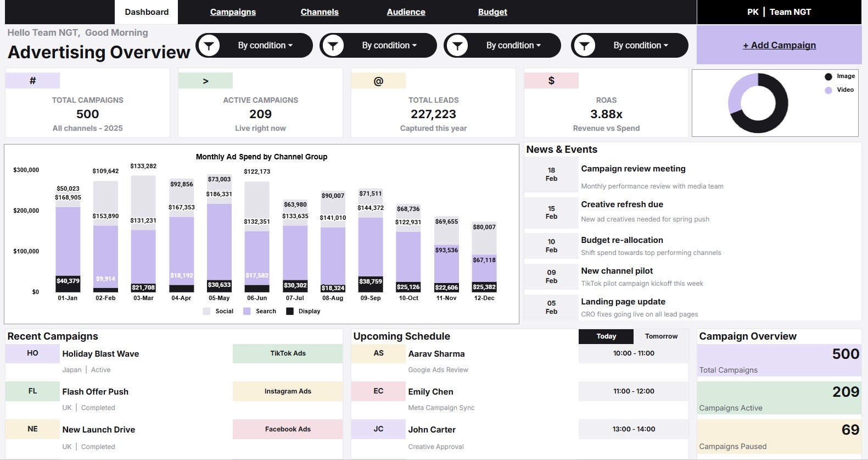This screenshot has width=868, height=460.
Task: Click the ROAS value 3.88x
Action: (x=606, y=114)
